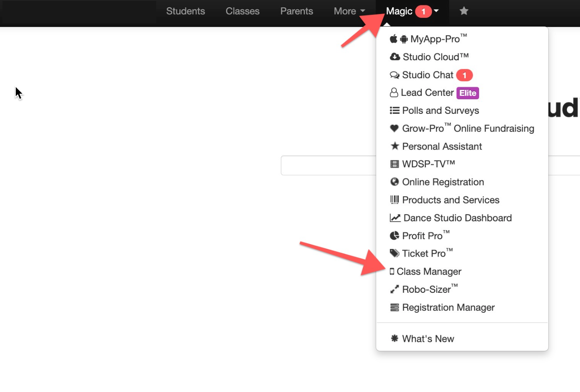Open the More nav menu
Viewport: 580px width, 392px height.
click(x=349, y=11)
